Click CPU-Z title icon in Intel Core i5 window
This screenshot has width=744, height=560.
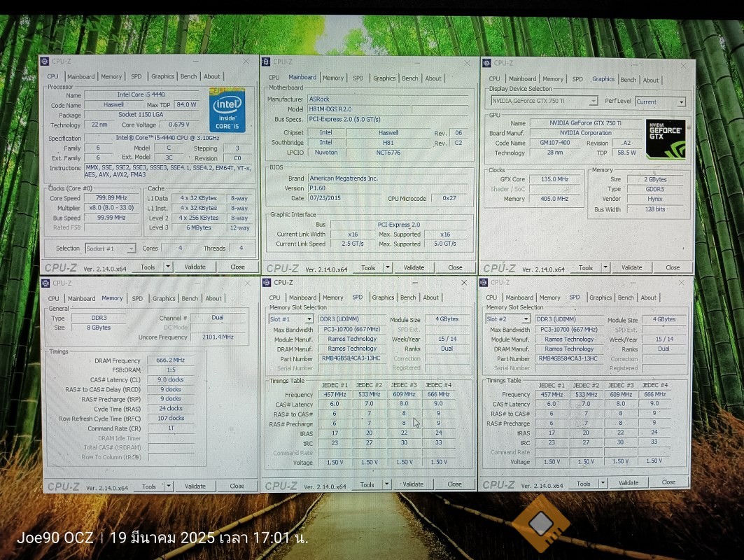[45, 62]
